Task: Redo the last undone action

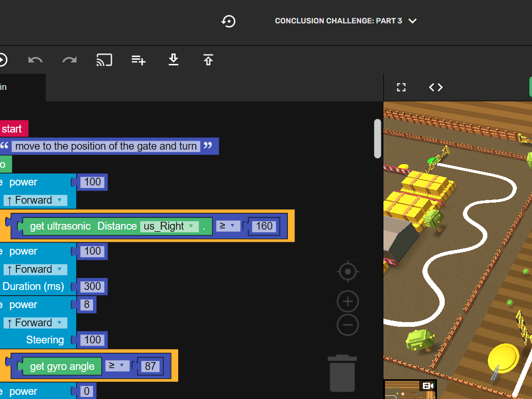Action: click(70, 60)
